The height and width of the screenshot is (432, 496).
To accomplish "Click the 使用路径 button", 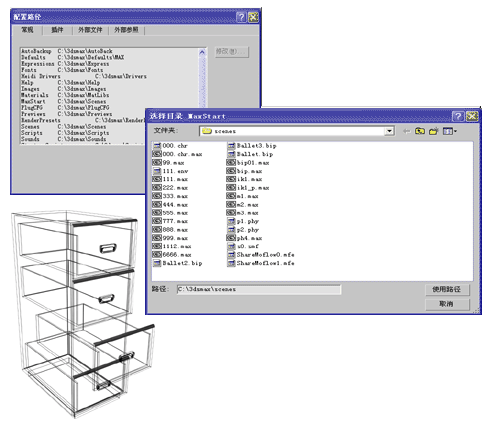I will (447, 289).
